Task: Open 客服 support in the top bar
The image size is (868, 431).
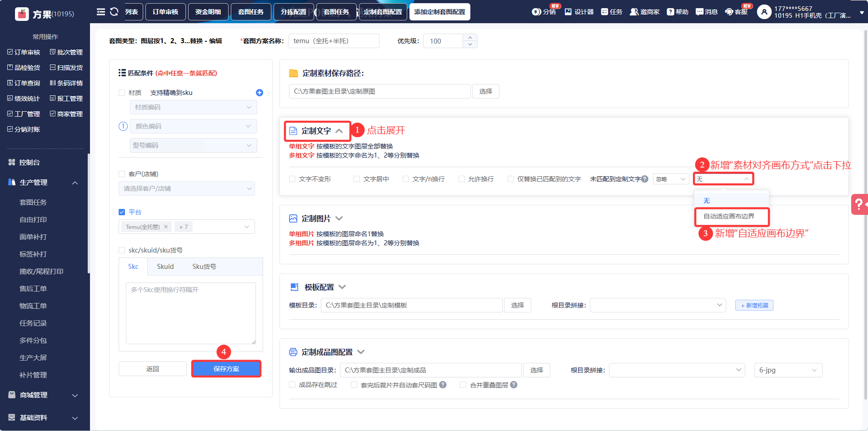Action: tap(736, 12)
